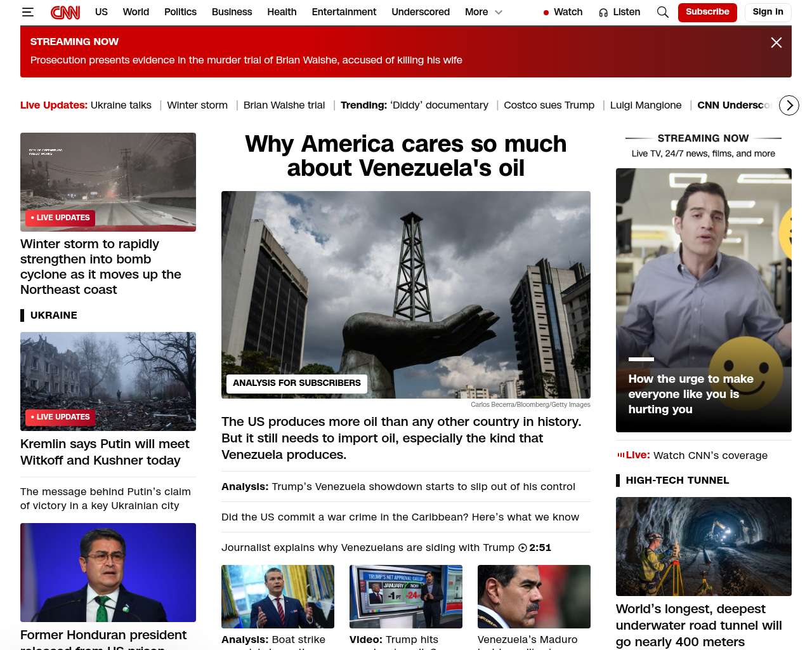
Task: Read the US produces more oil summary
Action: coord(401,438)
